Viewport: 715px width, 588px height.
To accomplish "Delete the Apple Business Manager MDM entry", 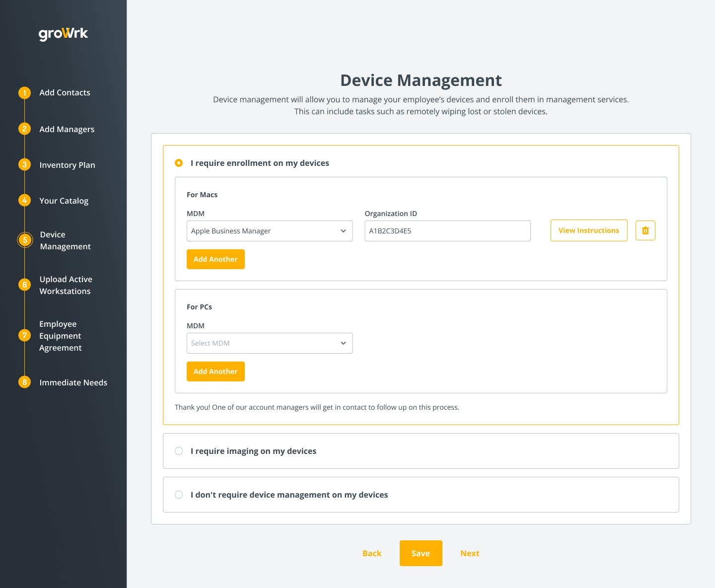I will tap(645, 230).
